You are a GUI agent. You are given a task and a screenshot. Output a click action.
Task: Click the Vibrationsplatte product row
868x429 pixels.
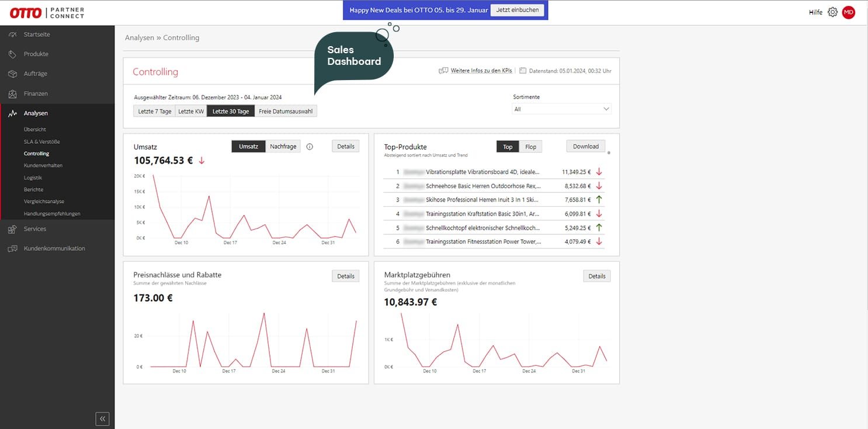[482, 172]
